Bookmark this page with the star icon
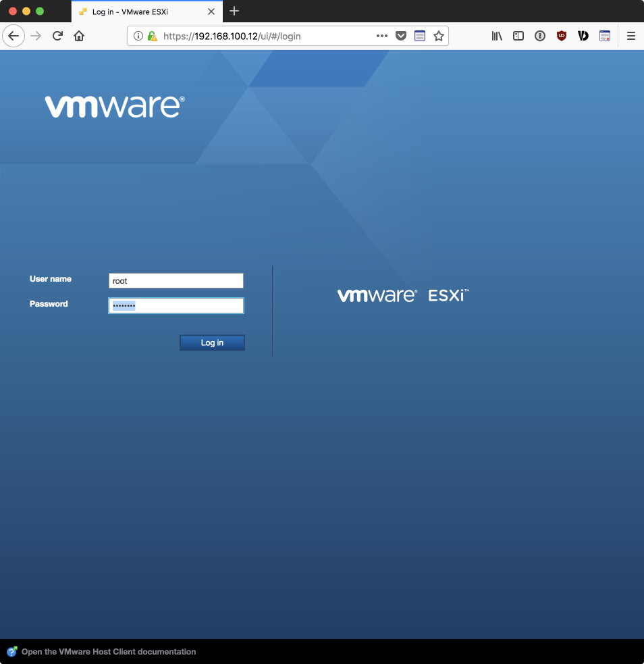 pyautogui.click(x=439, y=36)
